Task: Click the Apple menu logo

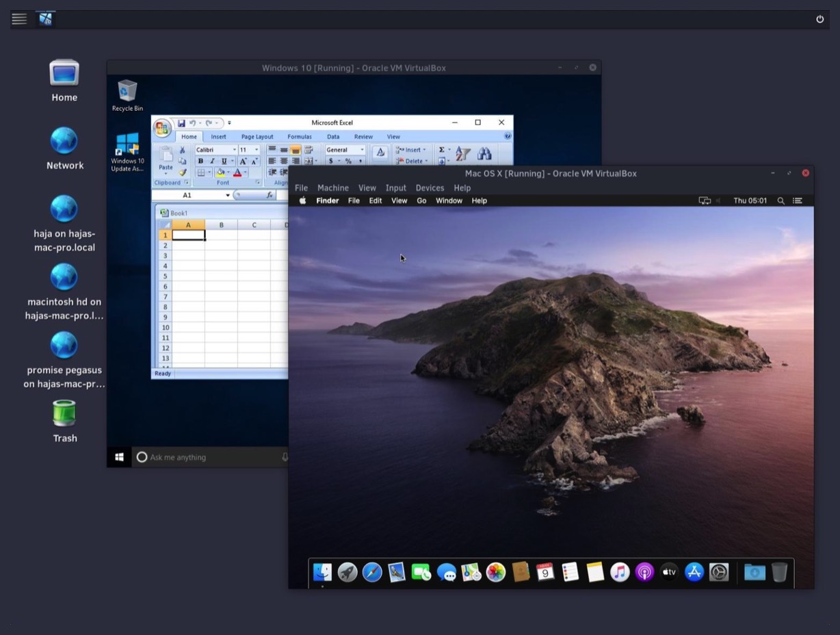Action: coord(302,200)
